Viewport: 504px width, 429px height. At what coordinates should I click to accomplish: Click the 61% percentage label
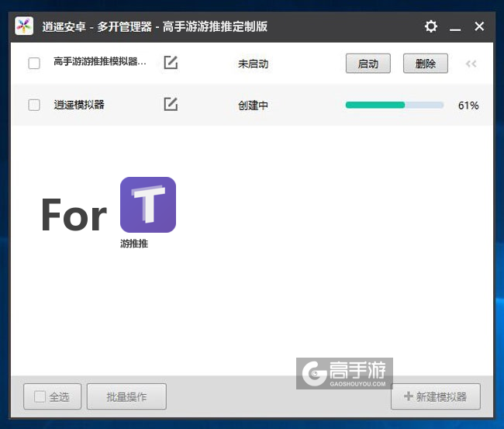(x=468, y=106)
